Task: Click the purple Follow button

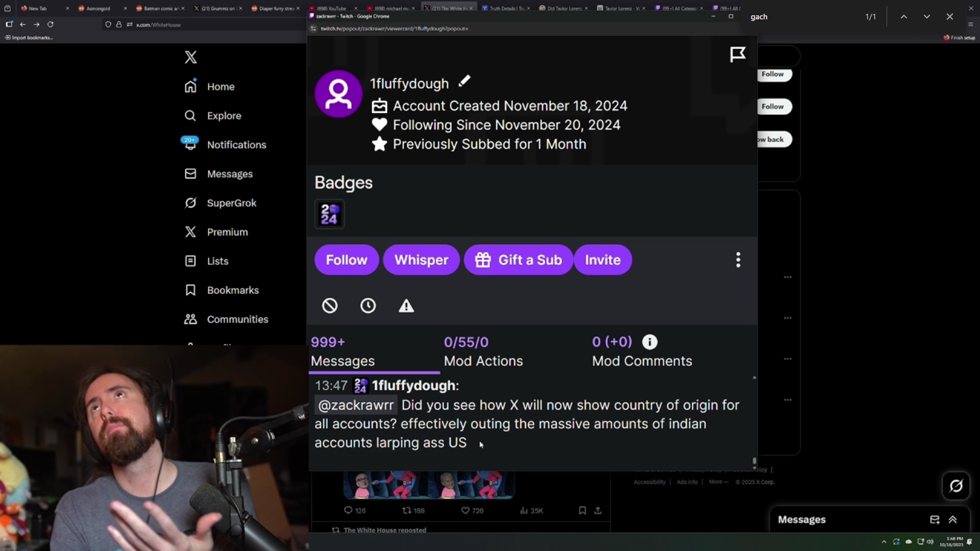Action: click(347, 260)
